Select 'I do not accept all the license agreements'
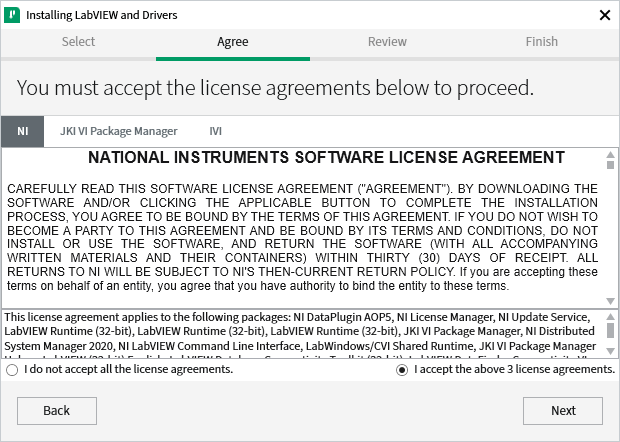This screenshot has width=620, height=442. [x=12, y=370]
